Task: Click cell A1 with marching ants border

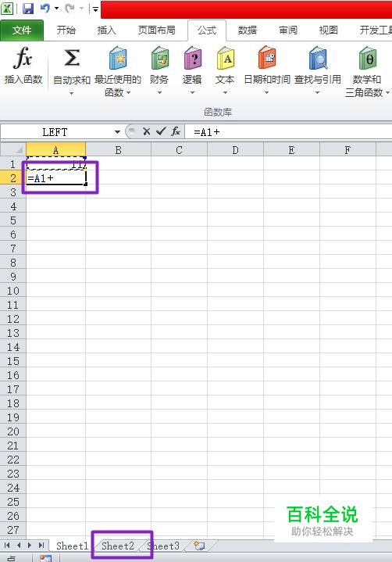Action: (x=56, y=164)
